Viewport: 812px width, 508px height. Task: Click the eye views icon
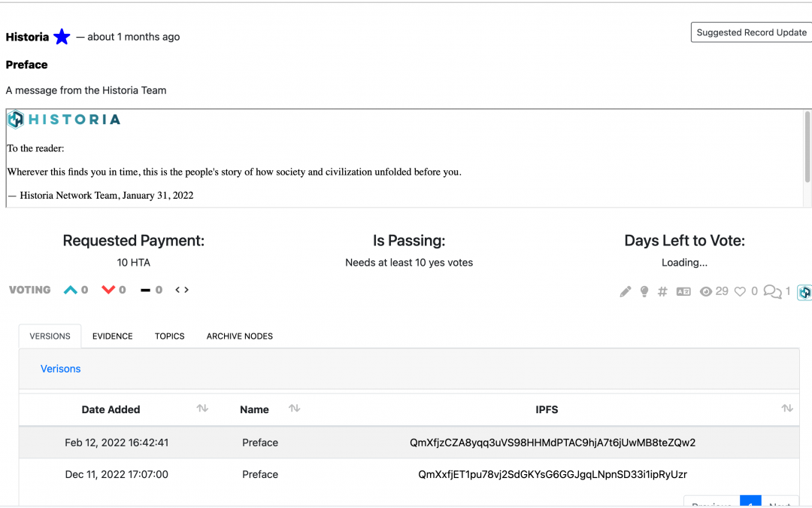706,292
